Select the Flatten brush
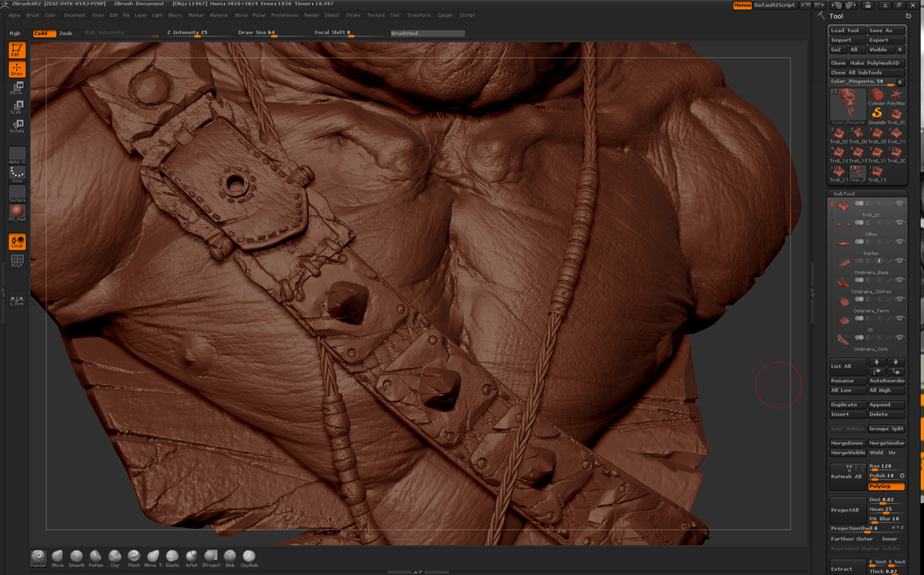The width and height of the screenshot is (924, 575). [x=96, y=558]
